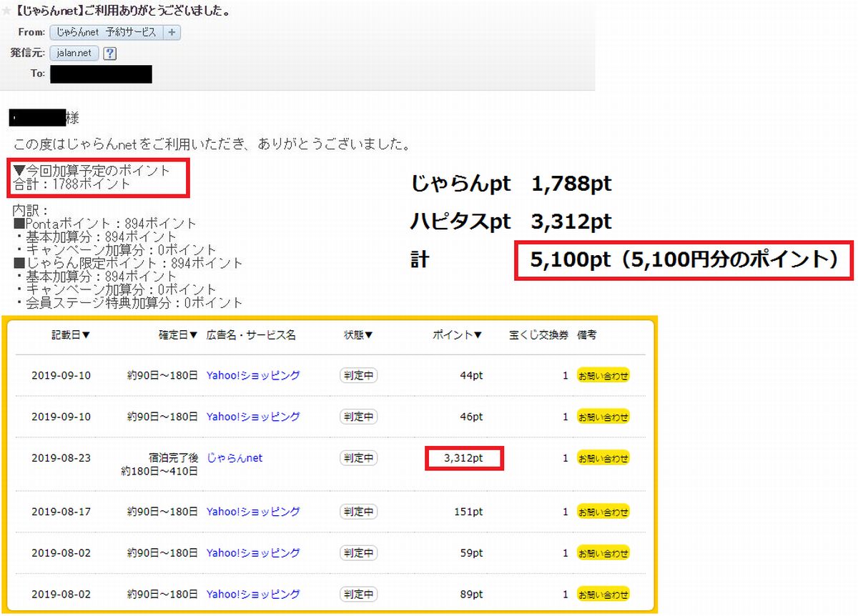Click お問い合わせ button in the 89pt row
Image resolution: width=858 pixels, height=616 pixels.
point(603,594)
